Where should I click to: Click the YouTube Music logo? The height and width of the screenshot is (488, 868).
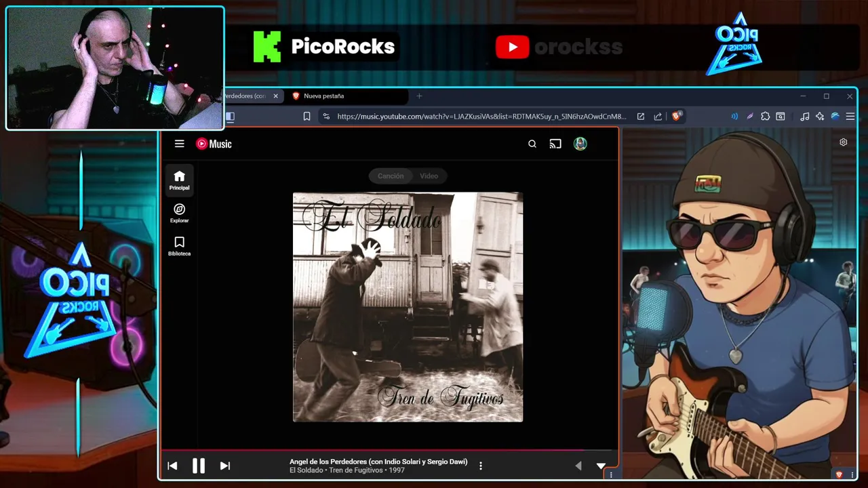214,144
